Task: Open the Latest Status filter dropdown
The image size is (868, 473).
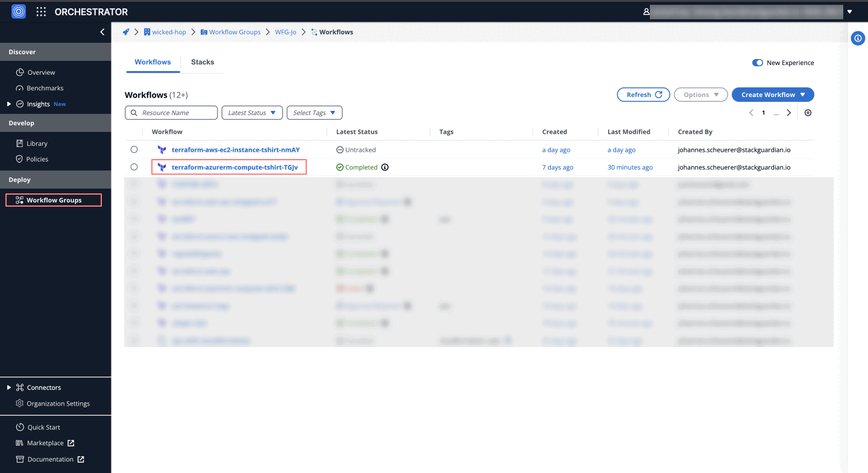Action: tap(252, 113)
